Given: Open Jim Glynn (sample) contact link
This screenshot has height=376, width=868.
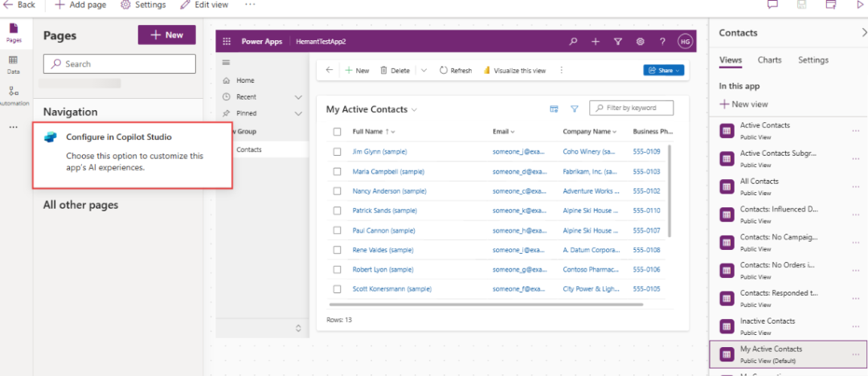Looking at the screenshot, I should (x=379, y=152).
